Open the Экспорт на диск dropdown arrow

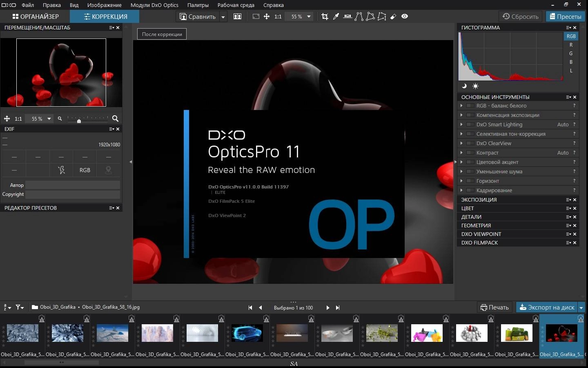(x=581, y=307)
